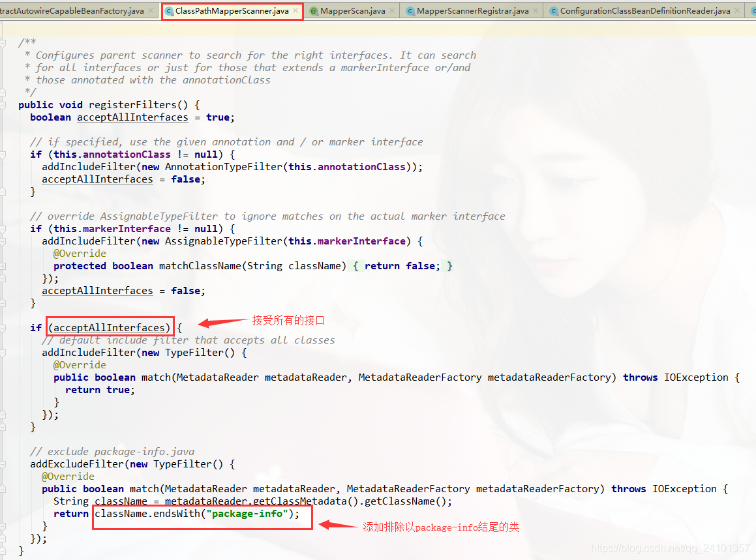Switch to the ClassPathMapperScanner.java tab
This screenshot has width=756, height=560.
point(232,10)
